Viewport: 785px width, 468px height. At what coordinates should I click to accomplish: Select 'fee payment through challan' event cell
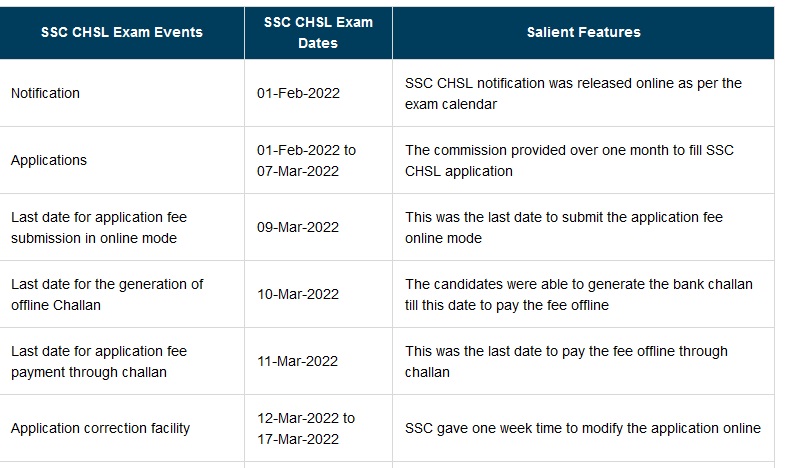pos(99,361)
